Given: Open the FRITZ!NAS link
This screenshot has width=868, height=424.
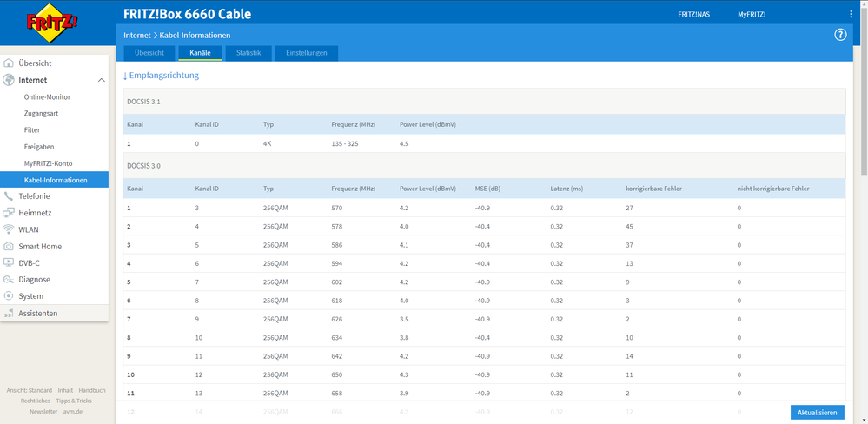Looking at the screenshot, I should [x=693, y=15].
